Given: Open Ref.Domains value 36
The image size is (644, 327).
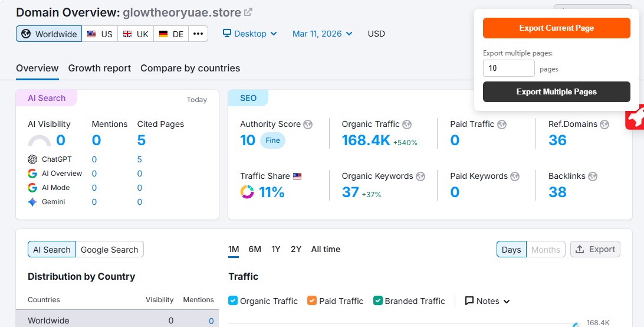Looking at the screenshot, I should pyautogui.click(x=557, y=140).
